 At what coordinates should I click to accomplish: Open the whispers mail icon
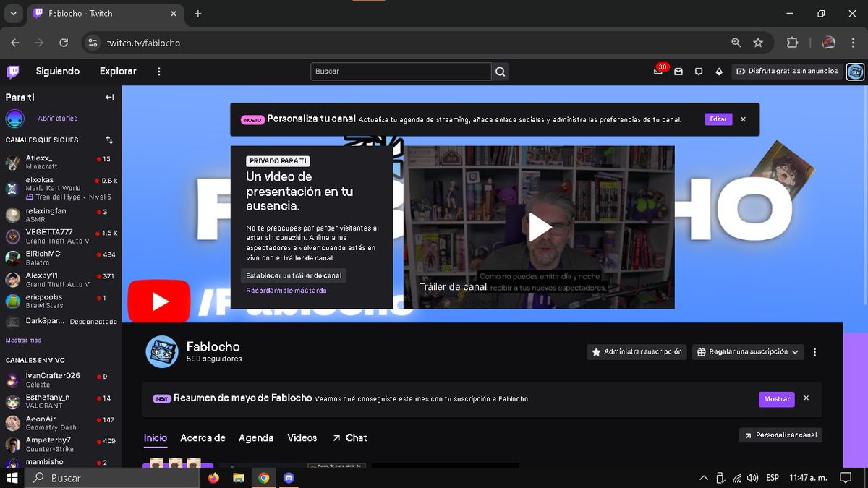[x=678, y=72]
